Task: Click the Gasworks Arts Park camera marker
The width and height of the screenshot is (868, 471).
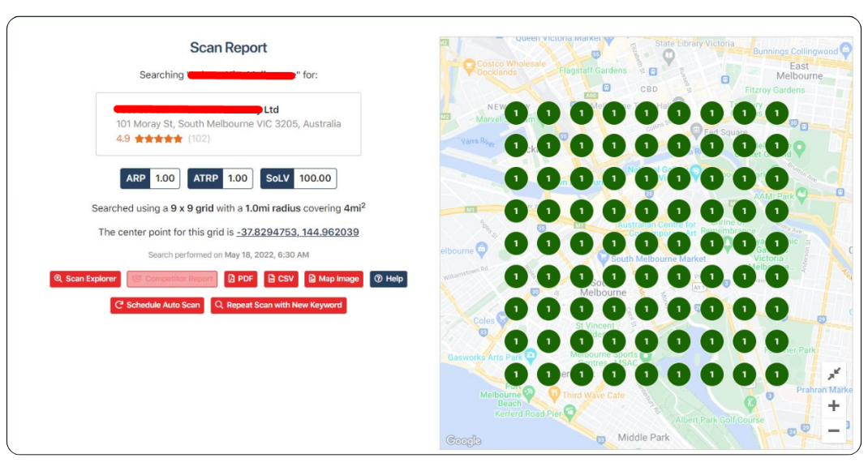Action: (x=531, y=355)
